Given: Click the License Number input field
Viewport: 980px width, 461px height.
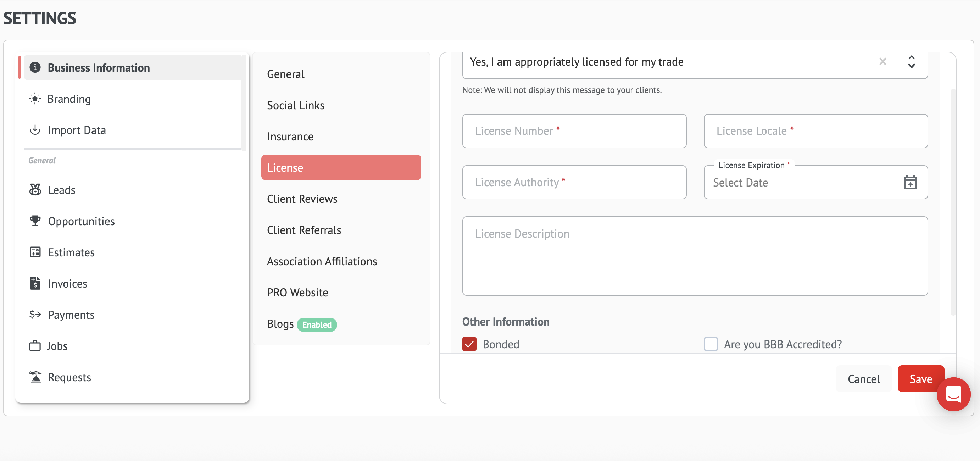Looking at the screenshot, I should 574,131.
